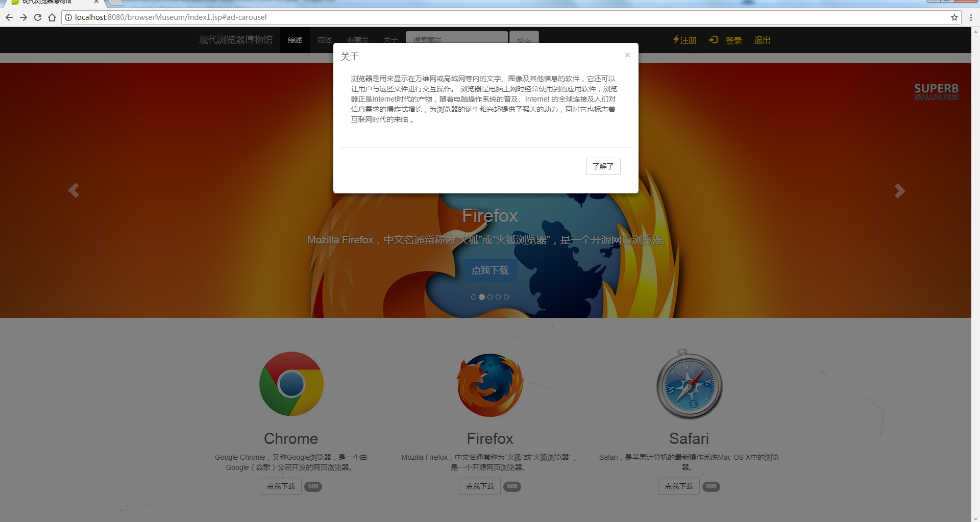Image resolution: width=980 pixels, height=522 pixels.
Task: Close the 关于 dialog with the X
Action: [627, 55]
